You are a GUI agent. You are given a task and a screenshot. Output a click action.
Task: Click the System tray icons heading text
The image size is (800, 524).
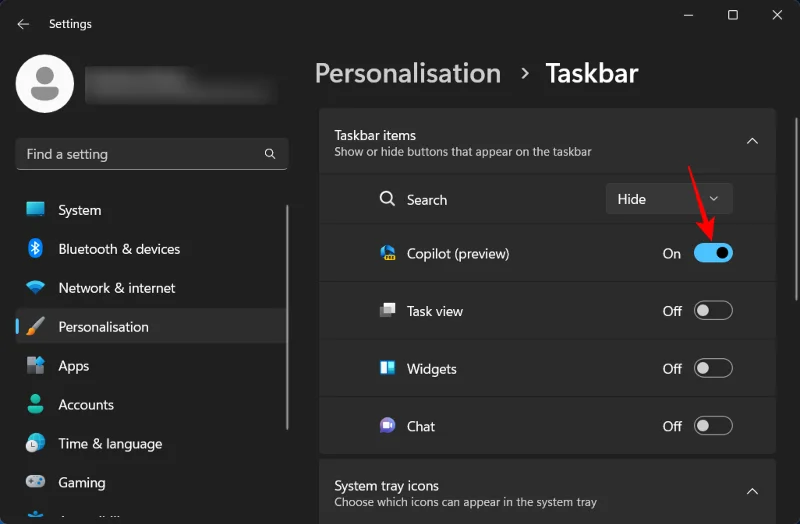click(386, 486)
